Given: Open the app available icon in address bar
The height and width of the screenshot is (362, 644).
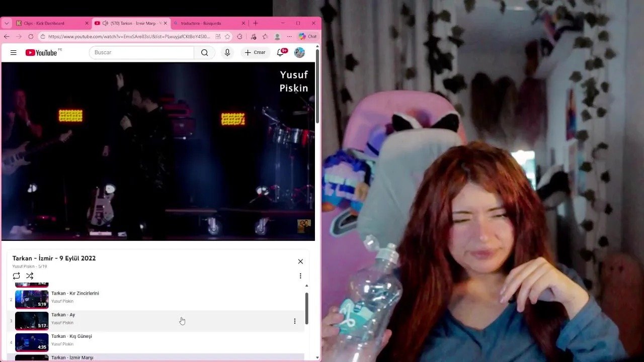Looking at the screenshot, I should (218, 37).
